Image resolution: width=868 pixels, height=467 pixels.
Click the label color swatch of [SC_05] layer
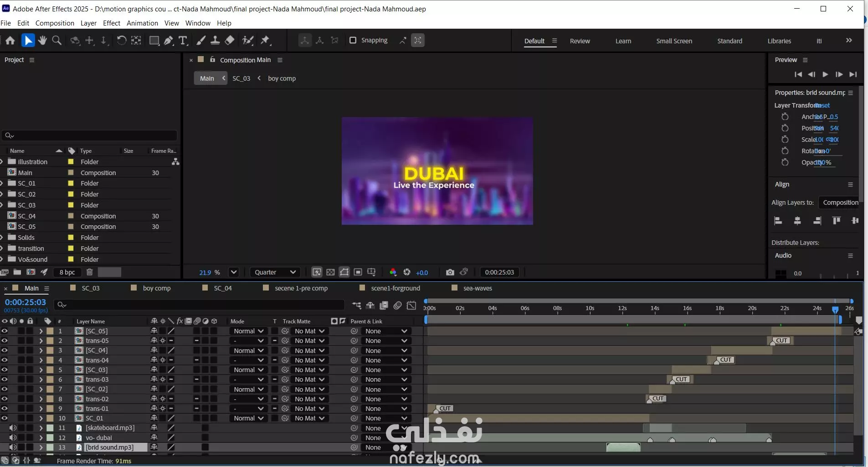[x=50, y=331]
